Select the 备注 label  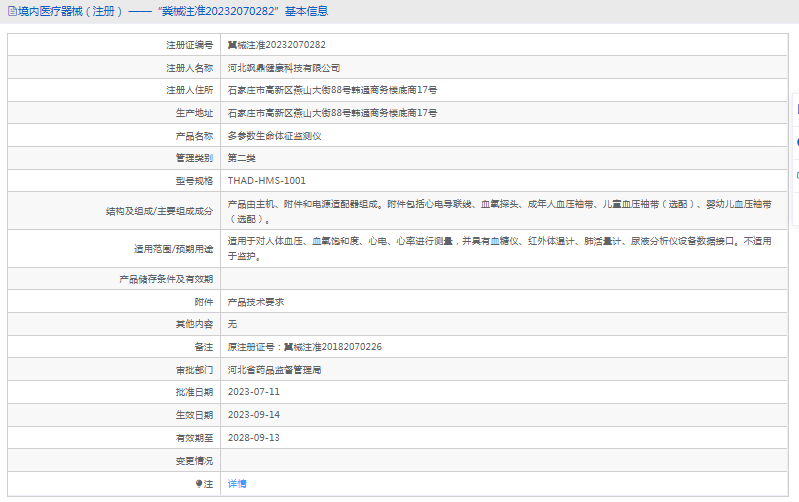(x=204, y=347)
